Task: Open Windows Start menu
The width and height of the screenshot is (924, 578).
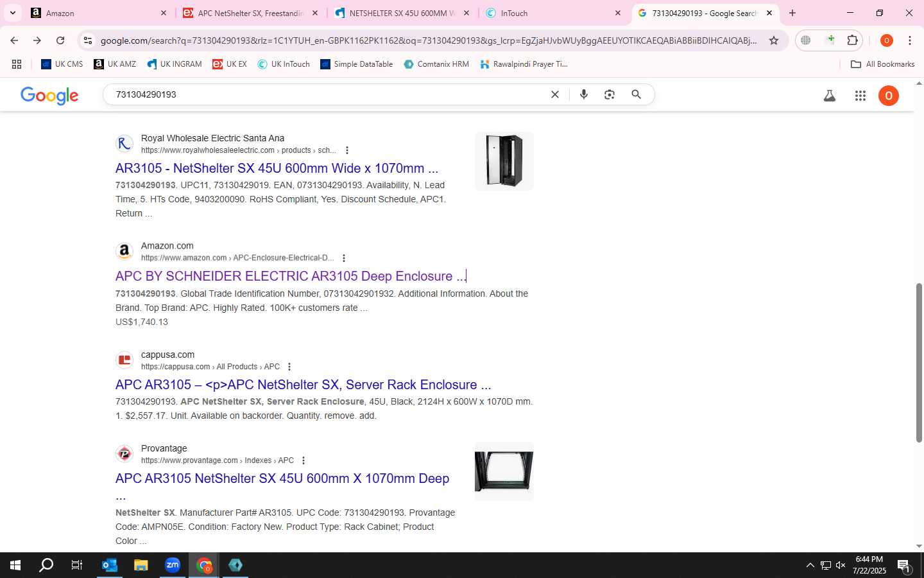Action: click(15, 565)
